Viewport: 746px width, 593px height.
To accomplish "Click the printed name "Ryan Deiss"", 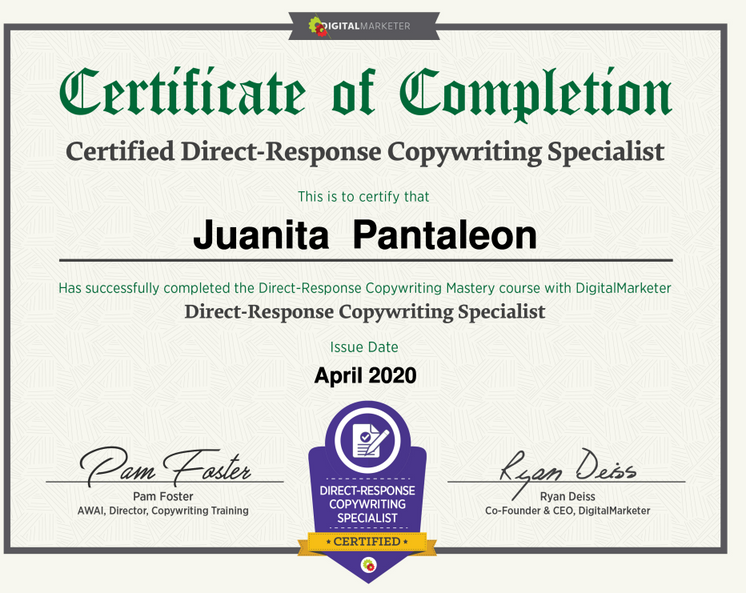I will [568, 496].
